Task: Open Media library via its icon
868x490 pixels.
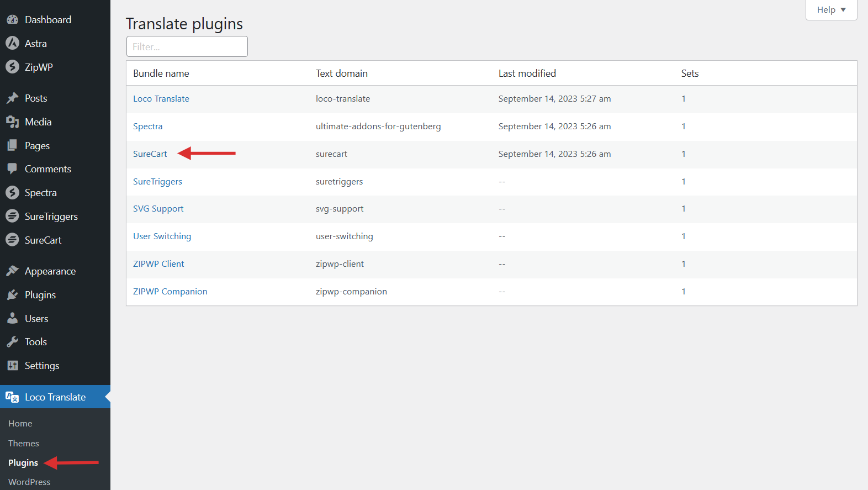Action: (12, 122)
